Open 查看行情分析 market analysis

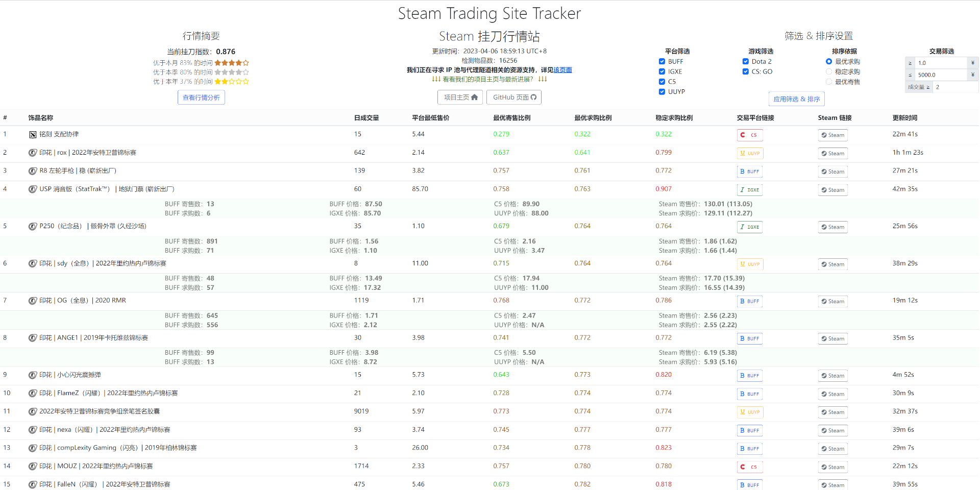pos(201,97)
